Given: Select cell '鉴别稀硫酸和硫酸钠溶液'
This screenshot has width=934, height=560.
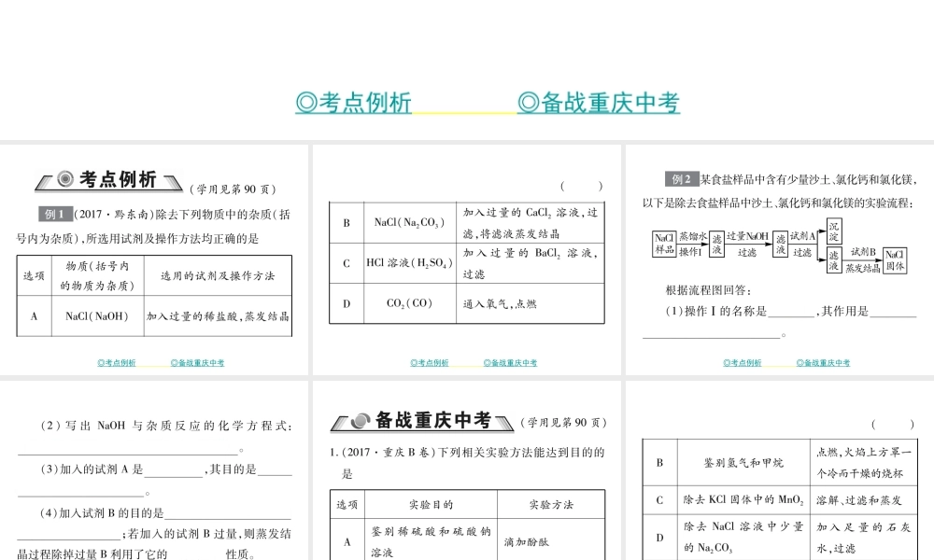Looking at the screenshot, I should pos(432,541).
